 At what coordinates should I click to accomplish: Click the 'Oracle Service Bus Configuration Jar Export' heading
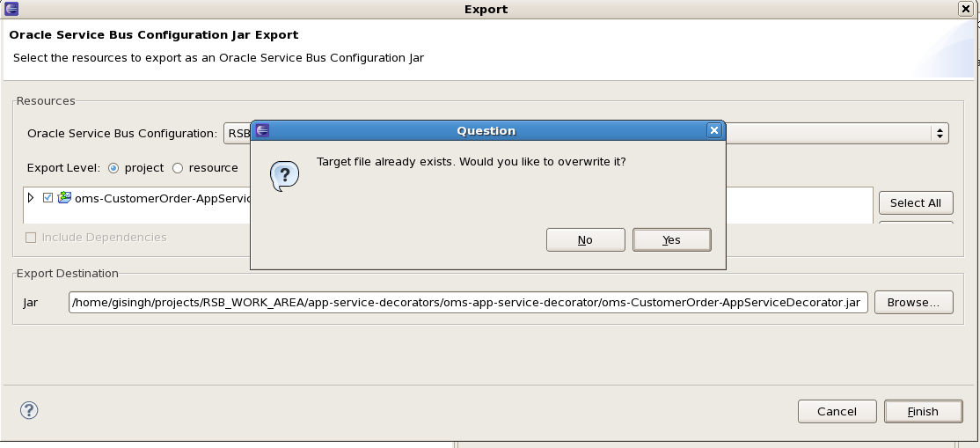coord(154,35)
